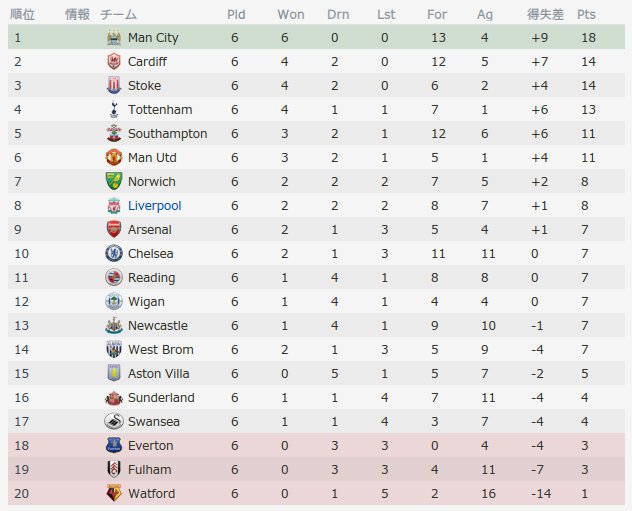Click the Cardiff club badge
632x511 pixels.
pos(114,62)
